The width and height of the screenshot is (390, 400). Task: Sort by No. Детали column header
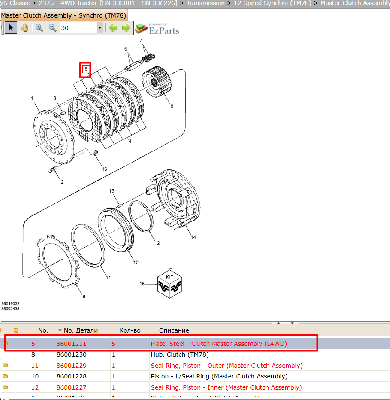point(80,331)
